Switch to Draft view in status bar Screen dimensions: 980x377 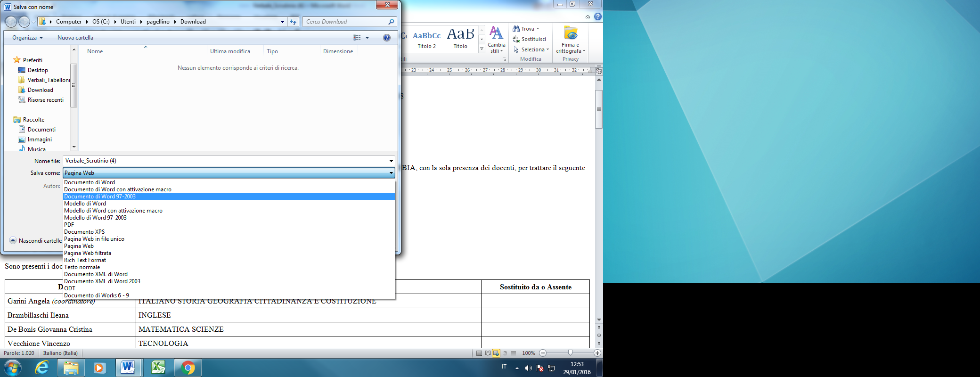click(513, 353)
